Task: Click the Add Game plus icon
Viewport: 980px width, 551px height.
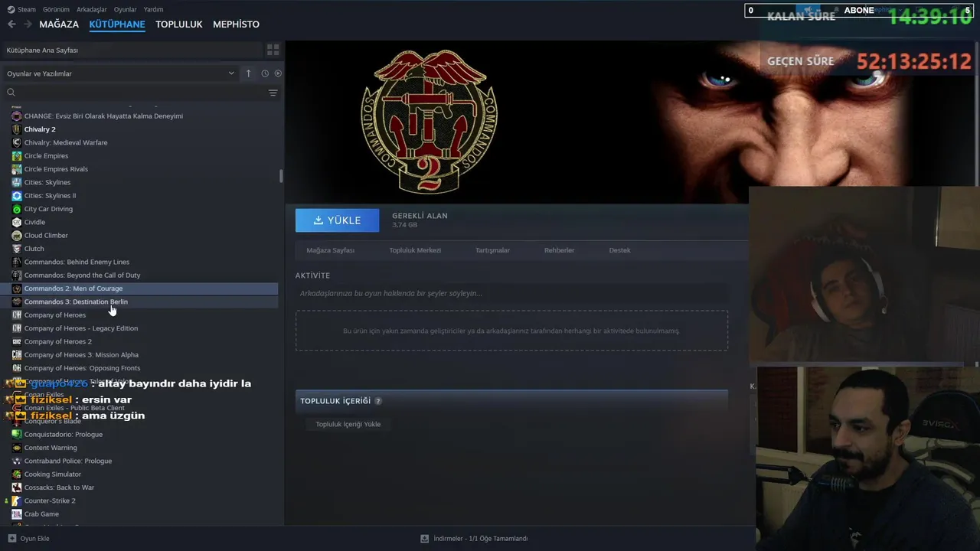Action: click(11, 538)
